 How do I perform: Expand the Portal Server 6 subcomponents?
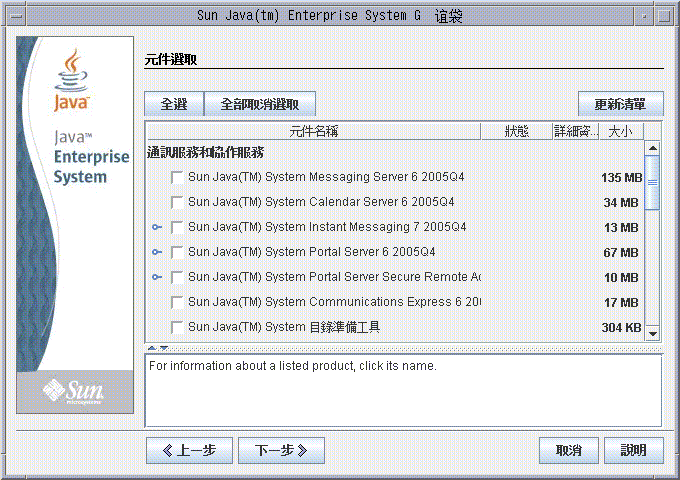(157, 252)
